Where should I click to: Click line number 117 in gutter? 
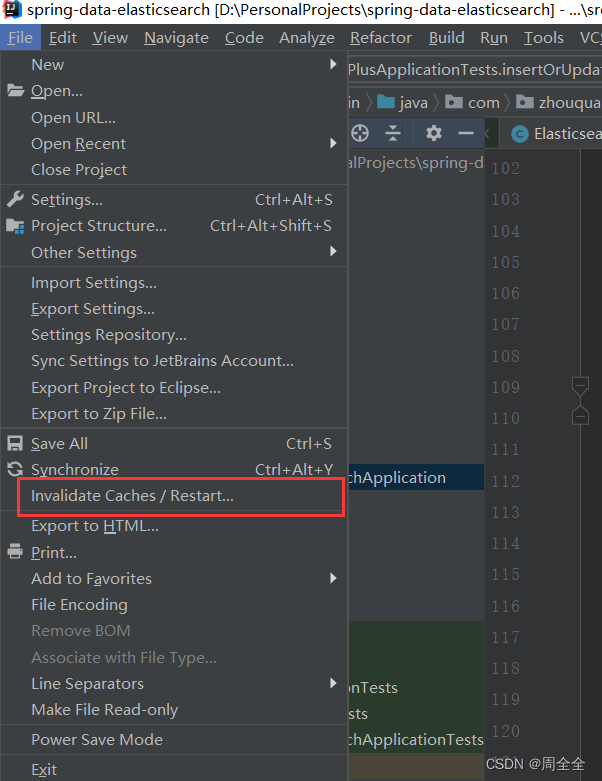click(505, 638)
